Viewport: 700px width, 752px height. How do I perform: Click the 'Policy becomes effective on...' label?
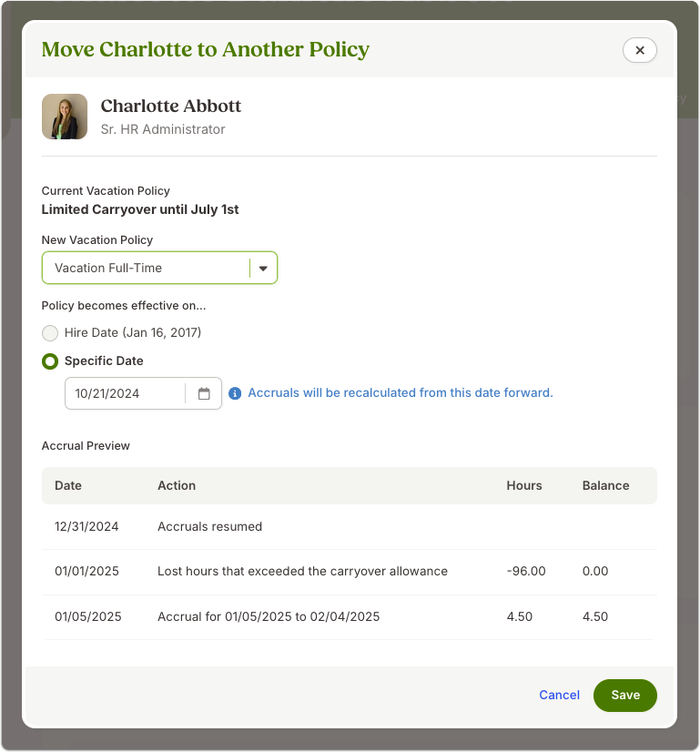[x=124, y=306]
